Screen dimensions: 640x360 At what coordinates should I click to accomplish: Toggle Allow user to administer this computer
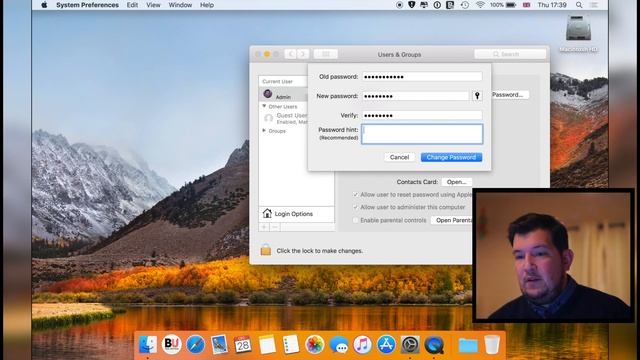(355, 207)
